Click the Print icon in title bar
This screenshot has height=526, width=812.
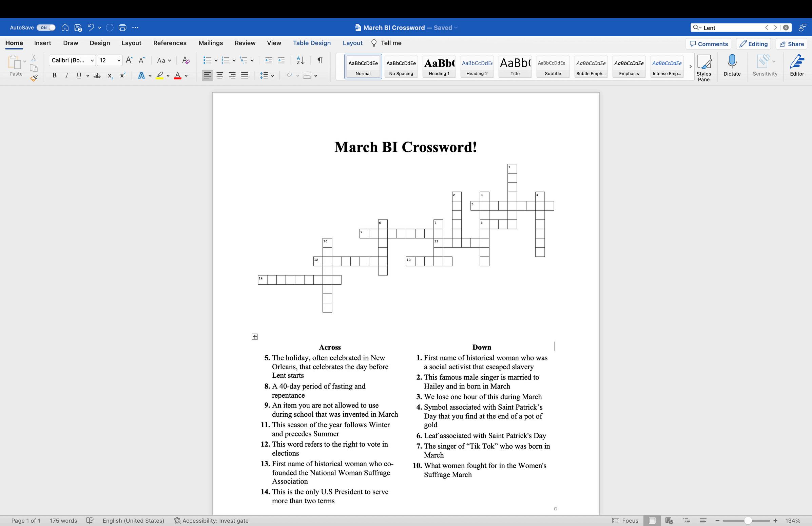122,27
